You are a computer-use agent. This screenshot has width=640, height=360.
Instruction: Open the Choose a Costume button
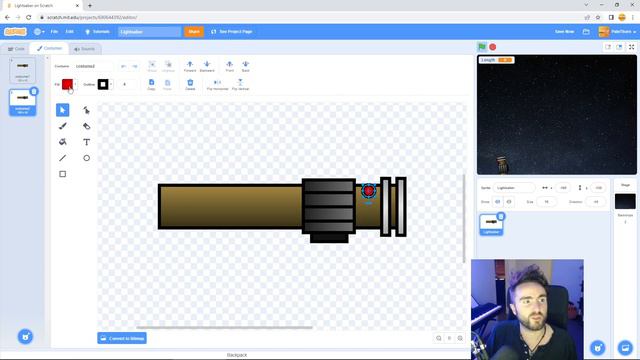click(x=25, y=337)
